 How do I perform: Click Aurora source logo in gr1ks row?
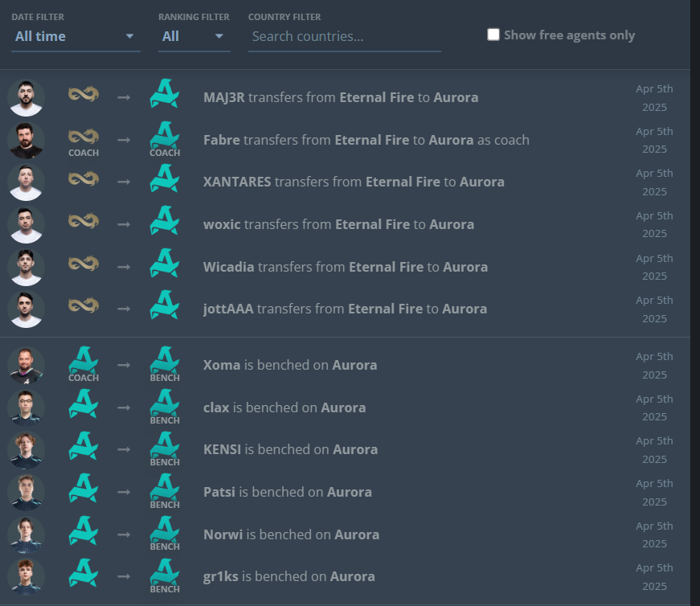point(84,572)
